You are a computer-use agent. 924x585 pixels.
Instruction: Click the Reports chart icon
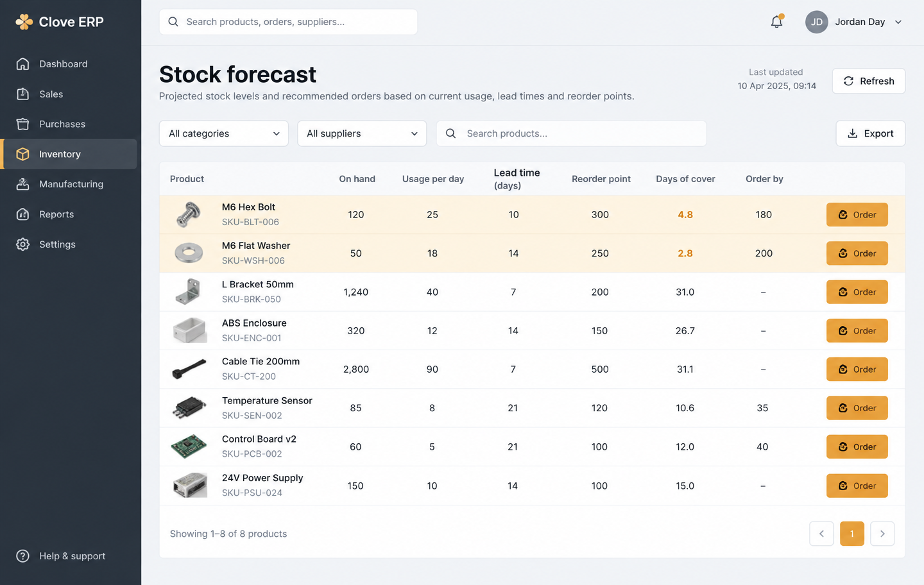click(23, 214)
